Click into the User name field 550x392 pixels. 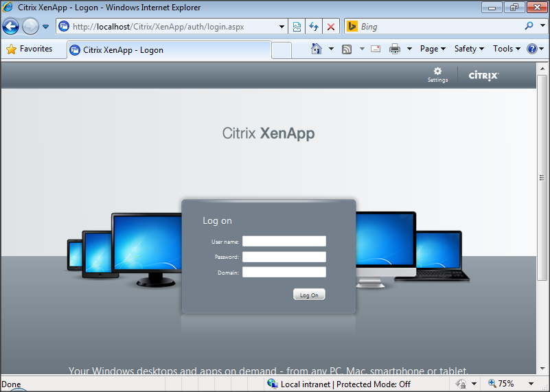click(284, 241)
